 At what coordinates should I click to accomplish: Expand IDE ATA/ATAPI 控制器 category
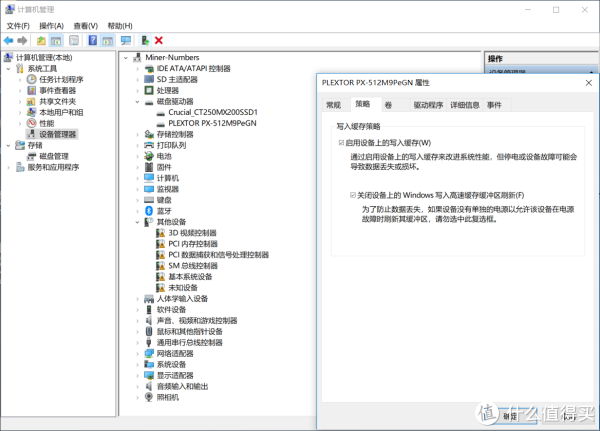137,69
